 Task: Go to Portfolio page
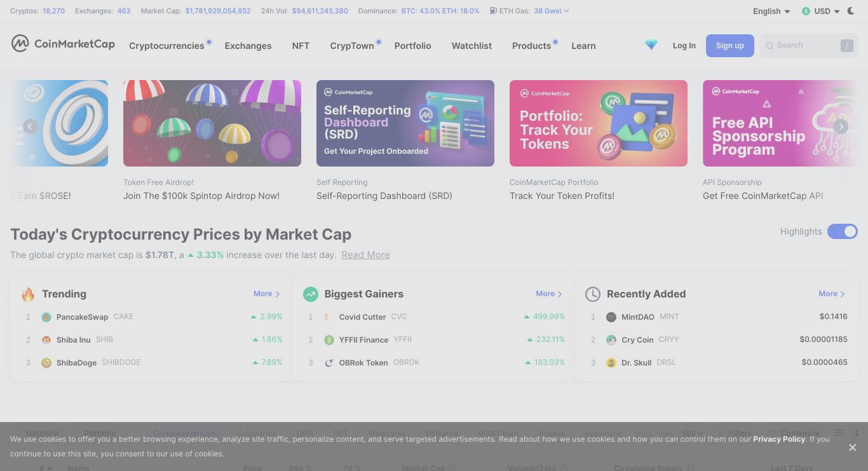point(412,46)
